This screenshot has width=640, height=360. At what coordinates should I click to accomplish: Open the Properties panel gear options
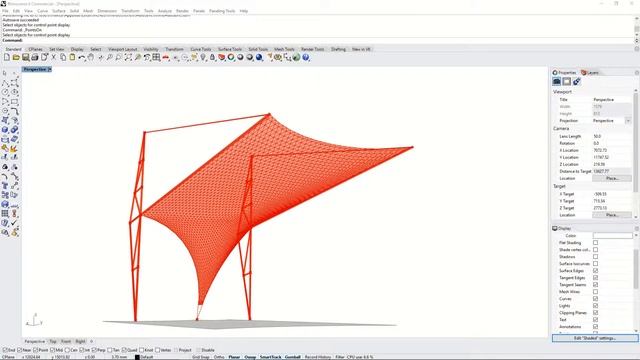[637, 73]
